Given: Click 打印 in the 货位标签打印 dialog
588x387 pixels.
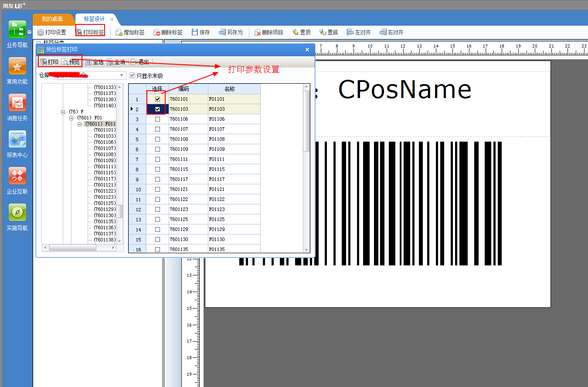Looking at the screenshot, I should pyautogui.click(x=49, y=62).
